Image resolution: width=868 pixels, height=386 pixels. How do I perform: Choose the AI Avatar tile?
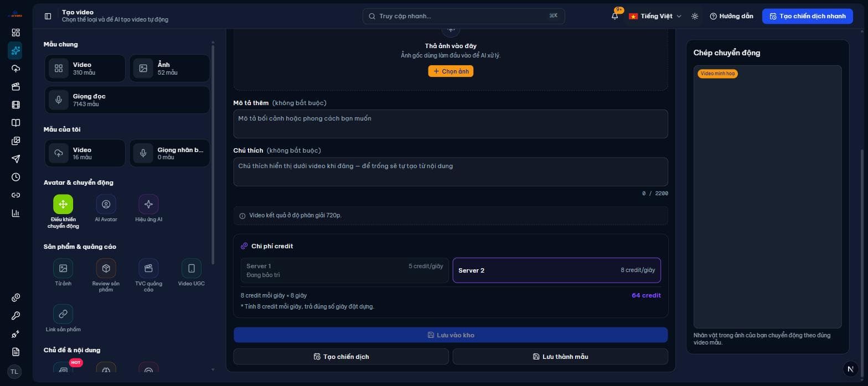tap(106, 208)
